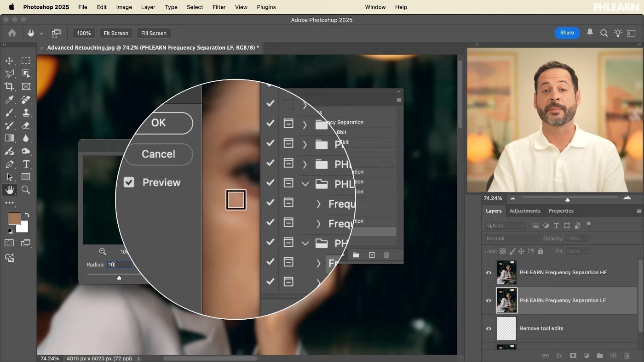The width and height of the screenshot is (644, 362).
Task: Switch to the Adjustments tab
Action: click(525, 211)
